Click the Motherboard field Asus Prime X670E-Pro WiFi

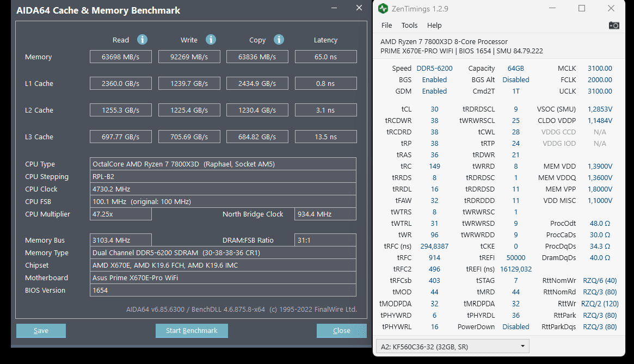(223, 277)
